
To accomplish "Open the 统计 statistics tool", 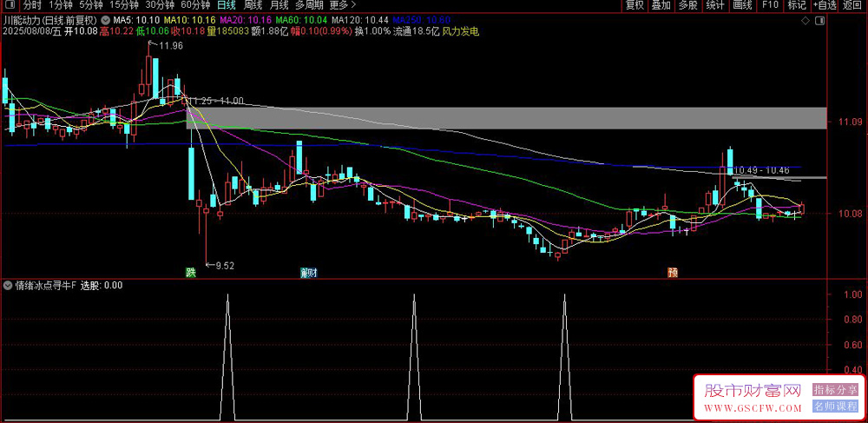I will coord(715,5).
